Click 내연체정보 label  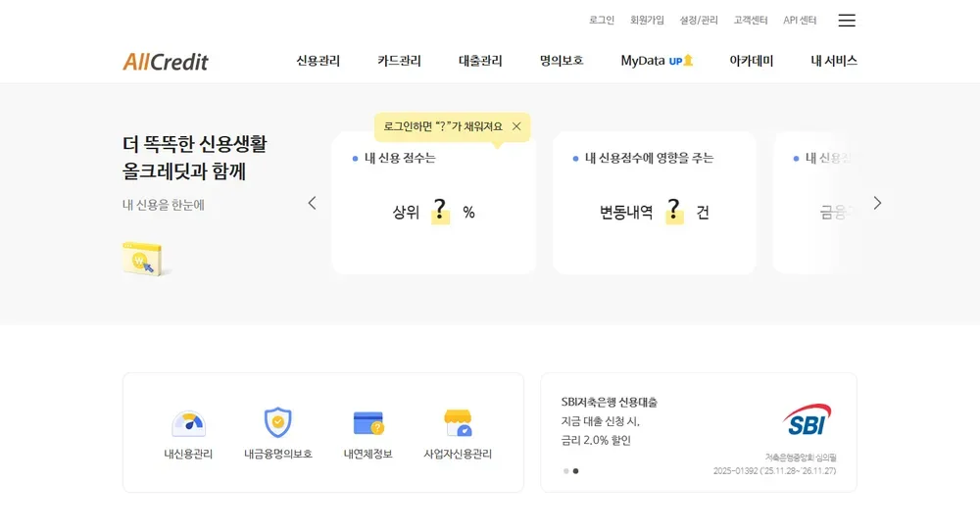pos(368,455)
